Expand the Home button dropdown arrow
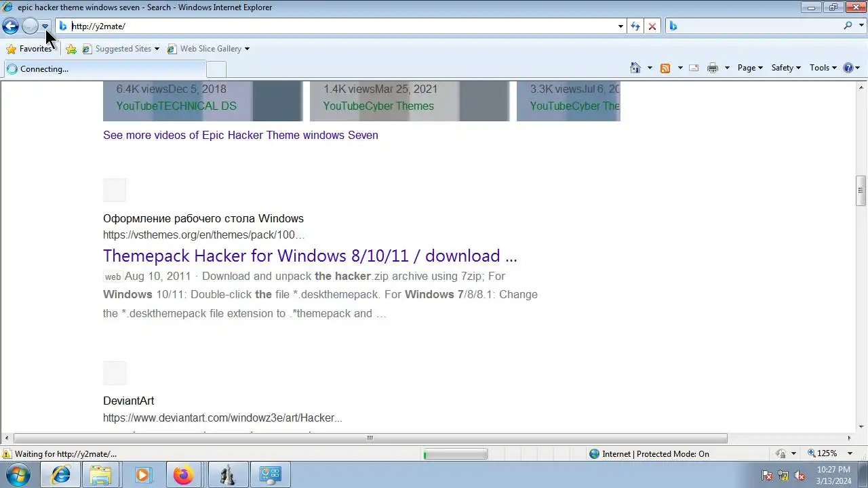This screenshot has width=868, height=488. (x=650, y=68)
